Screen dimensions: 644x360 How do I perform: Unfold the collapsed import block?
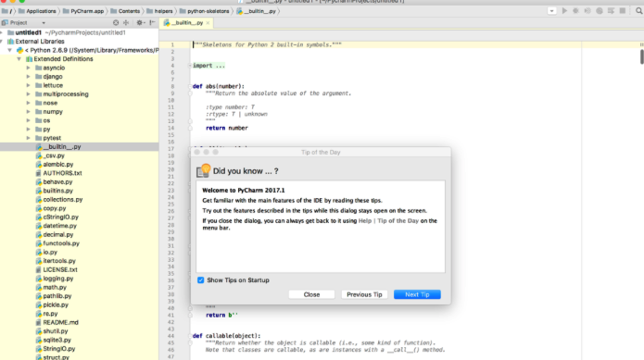(x=190, y=66)
